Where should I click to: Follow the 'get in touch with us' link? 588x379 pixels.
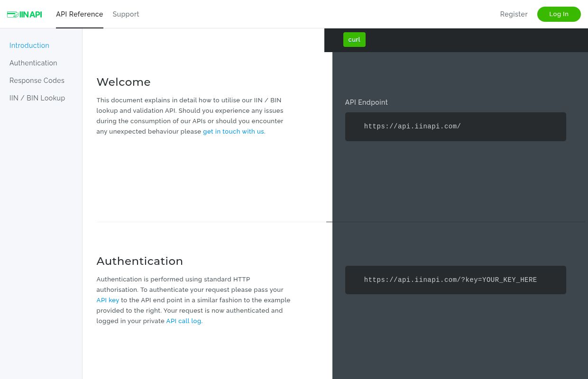233,132
